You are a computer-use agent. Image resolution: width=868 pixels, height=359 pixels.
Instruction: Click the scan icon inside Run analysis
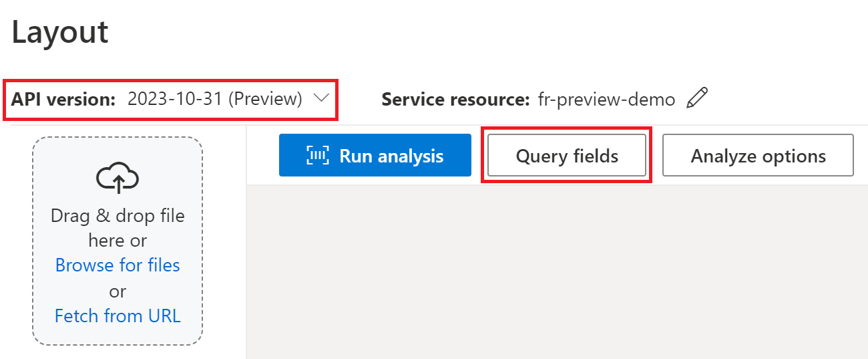[318, 156]
